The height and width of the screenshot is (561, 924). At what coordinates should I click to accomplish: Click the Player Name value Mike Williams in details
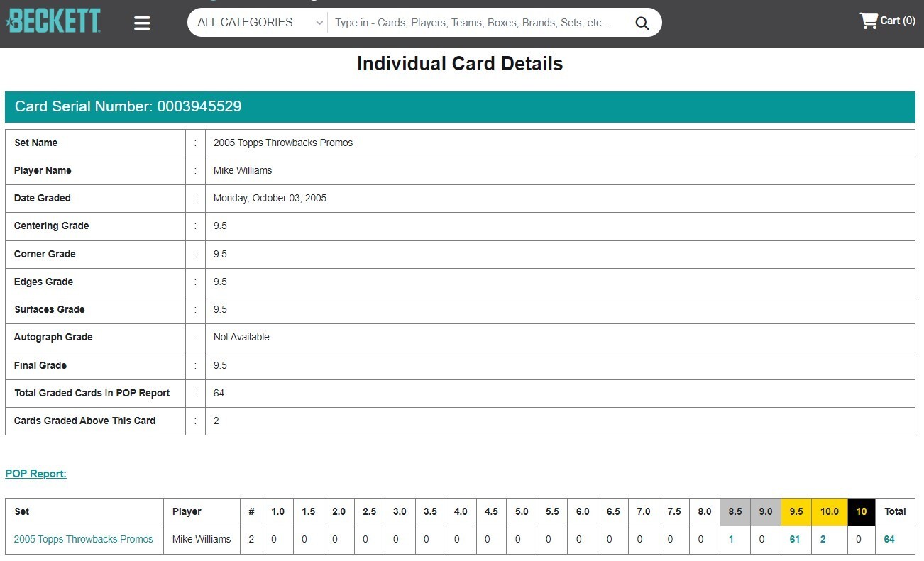pos(243,170)
